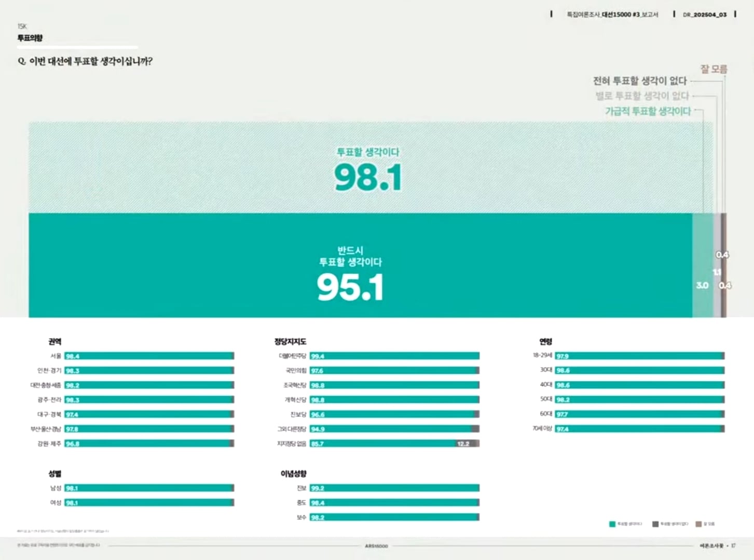Click the large '95.1' figure

(350, 287)
